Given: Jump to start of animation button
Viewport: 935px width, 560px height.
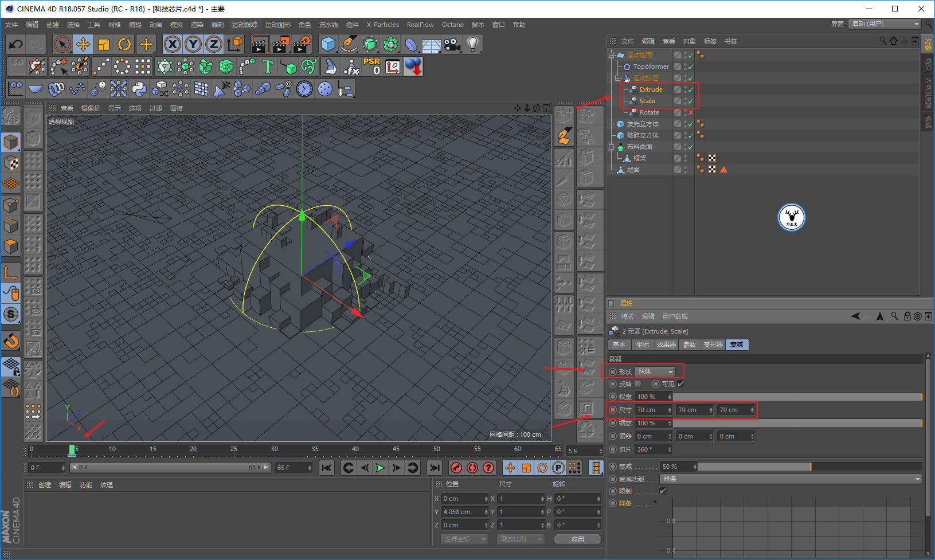Looking at the screenshot, I should [327, 468].
